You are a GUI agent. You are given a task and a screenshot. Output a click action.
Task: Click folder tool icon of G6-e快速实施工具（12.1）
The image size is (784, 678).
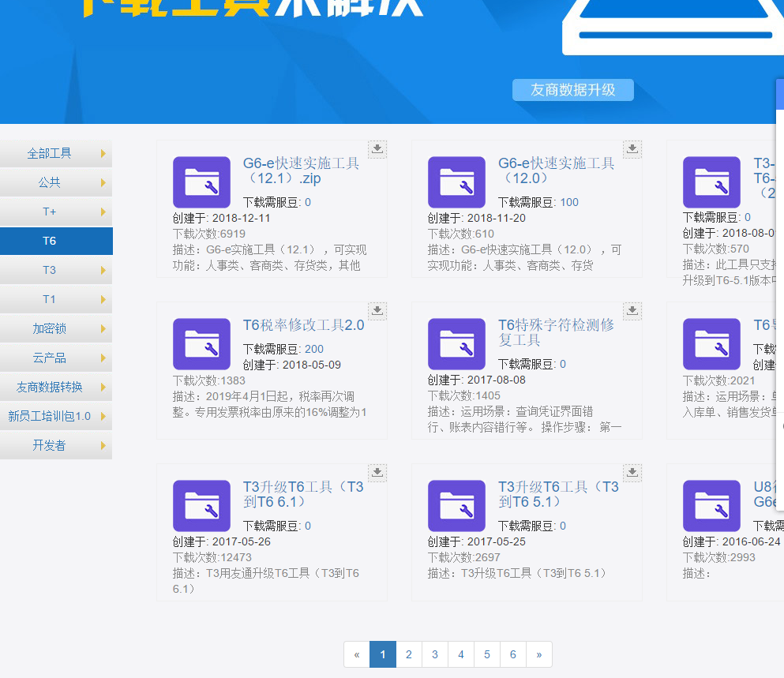(201, 182)
